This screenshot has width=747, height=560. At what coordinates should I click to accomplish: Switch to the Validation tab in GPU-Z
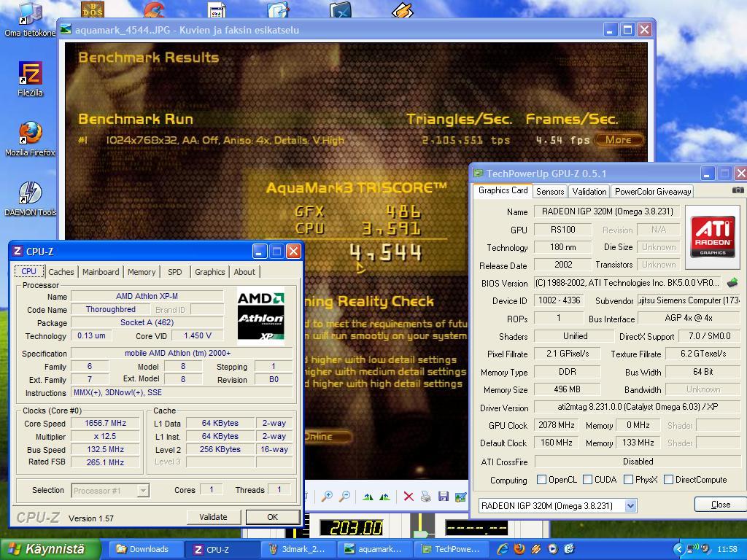(x=589, y=192)
